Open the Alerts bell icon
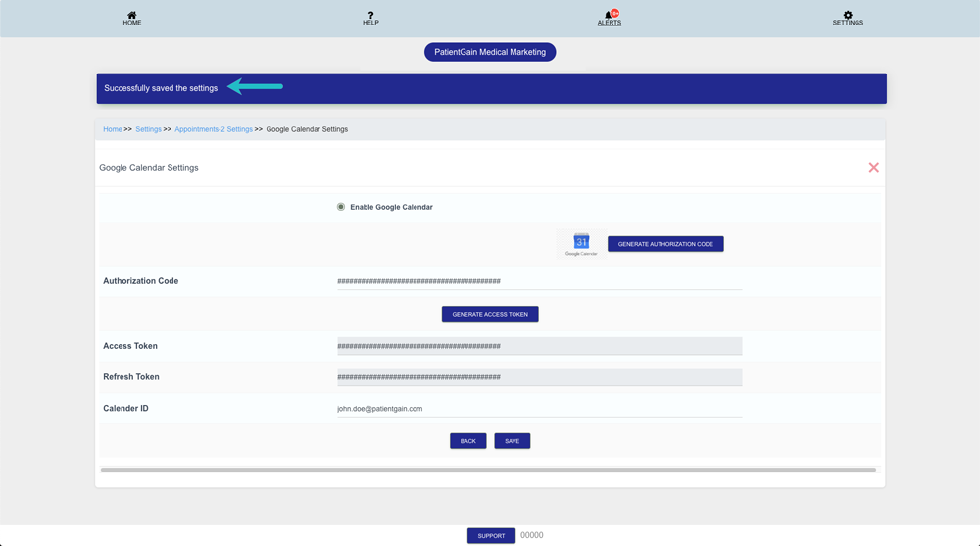980x546 pixels. [x=609, y=15]
